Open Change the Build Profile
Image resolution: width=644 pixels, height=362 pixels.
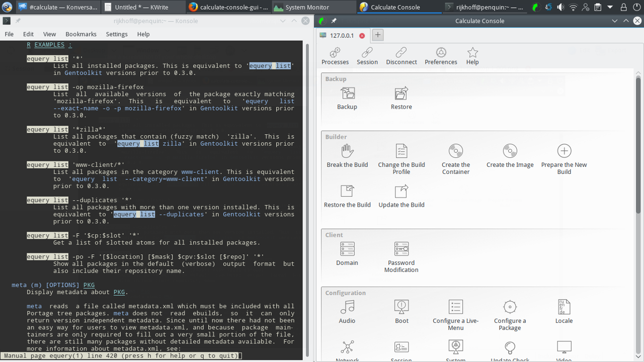click(401, 159)
